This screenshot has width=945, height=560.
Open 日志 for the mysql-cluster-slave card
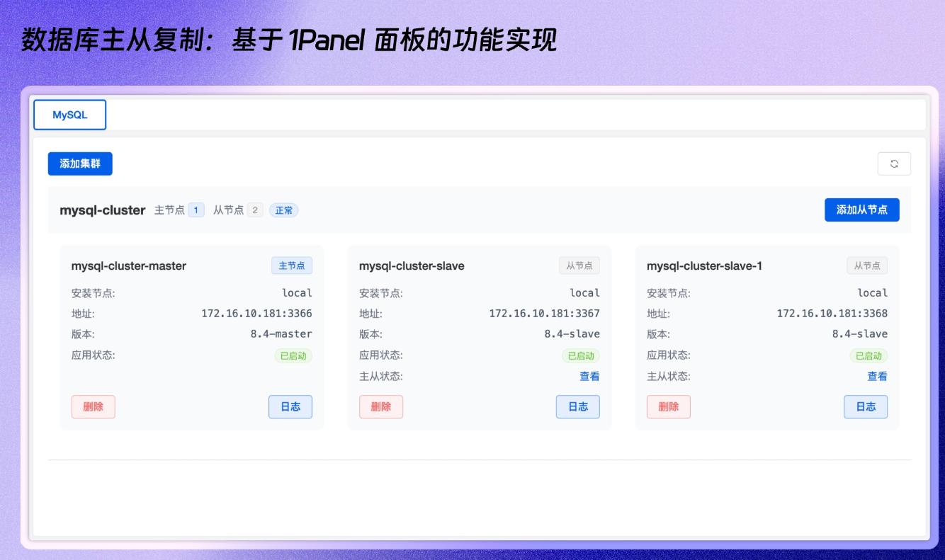(x=578, y=406)
